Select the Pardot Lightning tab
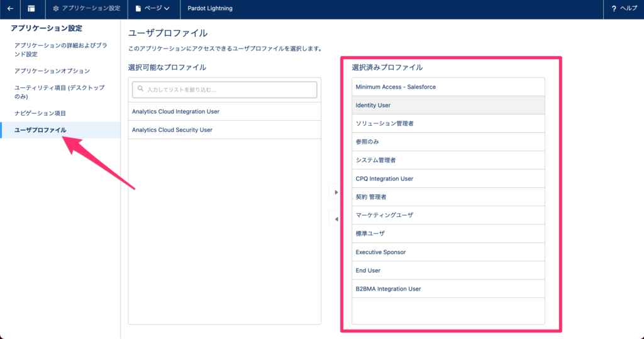Screen dimensions: 644x339 pos(210,8)
